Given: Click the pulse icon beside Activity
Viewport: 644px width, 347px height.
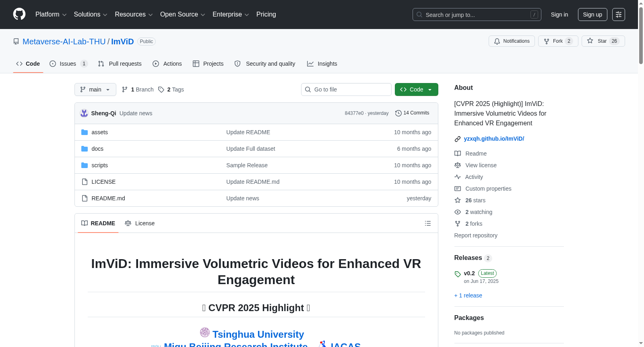Looking at the screenshot, I should click(458, 177).
